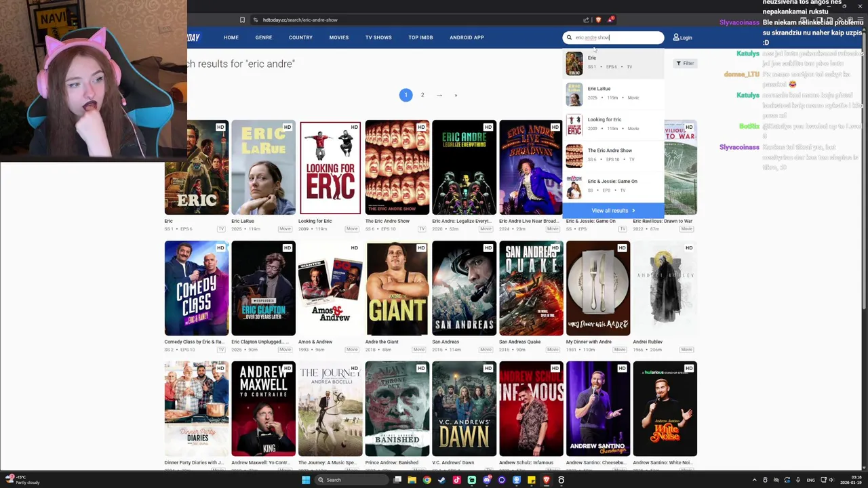Image resolution: width=868 pixels, height=488 pixels.
Task: Open Prince Andrew: Banished poster
Action: click(397, 409)
